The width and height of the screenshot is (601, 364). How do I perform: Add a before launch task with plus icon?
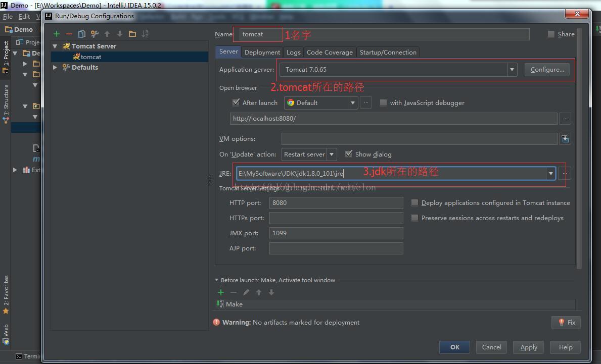[221, 292]
